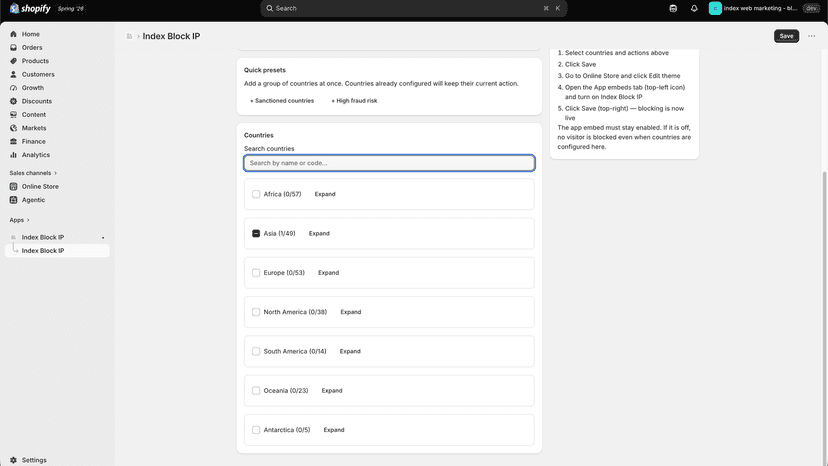The image size is (828, 466).
Task: Check the Oceania (0/23) checkbox
Action: 256,390
